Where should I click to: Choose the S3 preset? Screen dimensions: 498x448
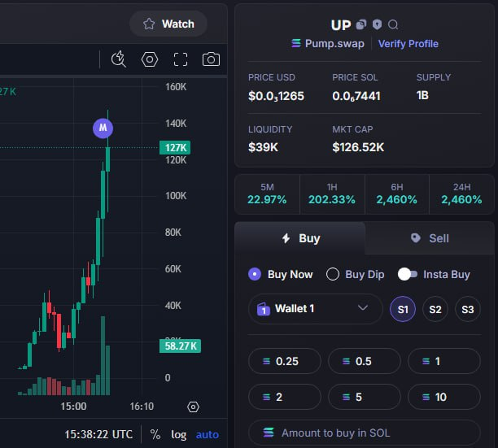coord(468,309)
